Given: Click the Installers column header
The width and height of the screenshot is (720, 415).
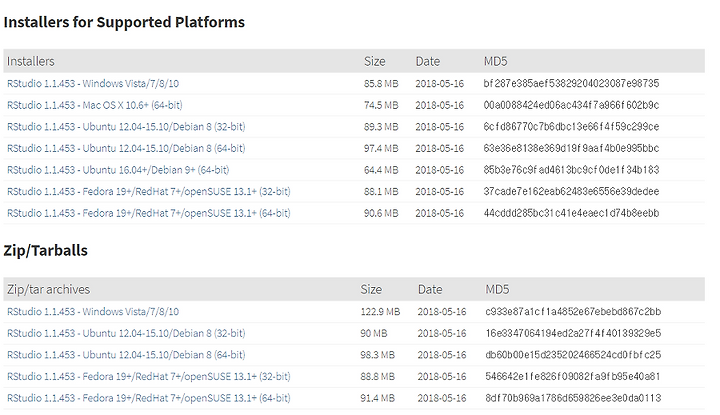Looking at the screenshot, I should (x=30, y=61).
